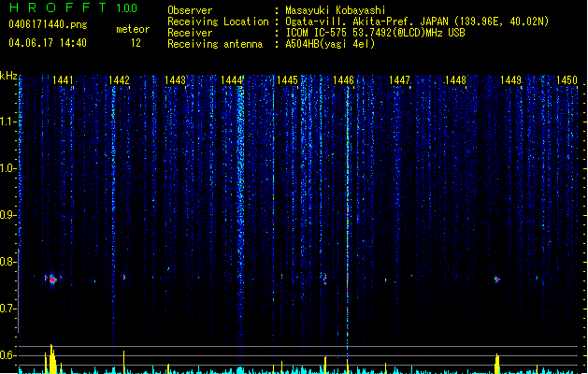Viewport: 588px width, 374px height.
Task: Click the 'Receiving Location' field label
Action: pyautogui.click(x=218, y=22)
